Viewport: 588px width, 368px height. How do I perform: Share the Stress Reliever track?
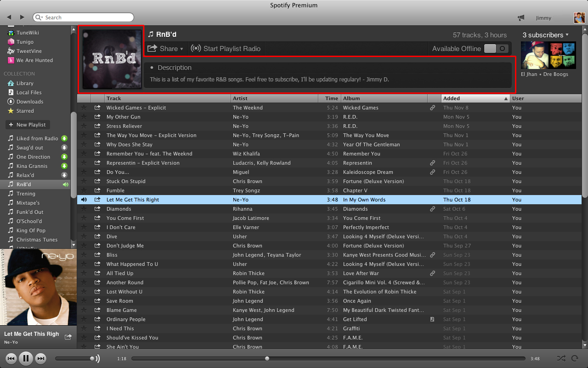coord(97,126)
